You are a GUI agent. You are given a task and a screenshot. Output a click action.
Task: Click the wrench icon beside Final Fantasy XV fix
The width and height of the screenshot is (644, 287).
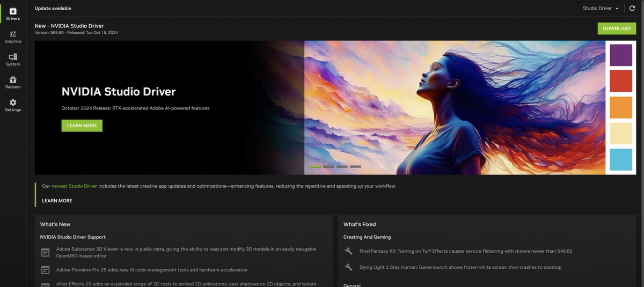(x=349, y=251)
